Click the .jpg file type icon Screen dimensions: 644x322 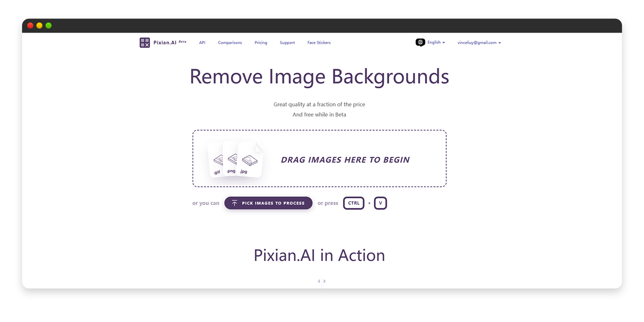click(x=250, y=160)
